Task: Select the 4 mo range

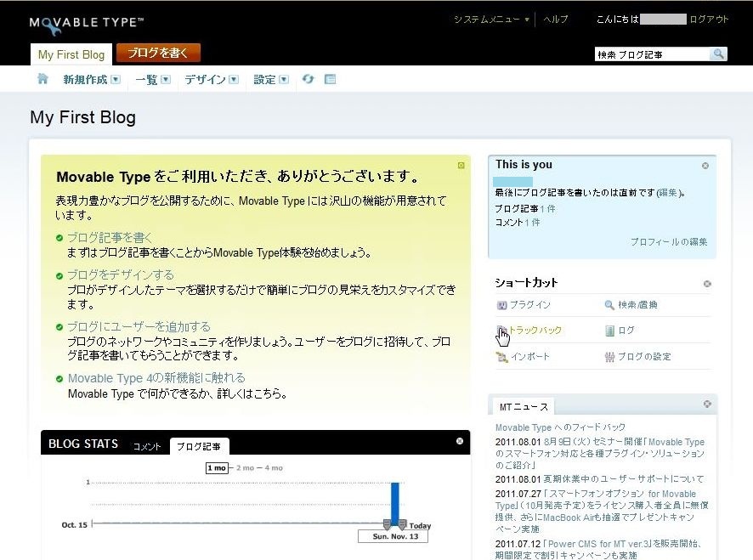Action: pos(274,467)
